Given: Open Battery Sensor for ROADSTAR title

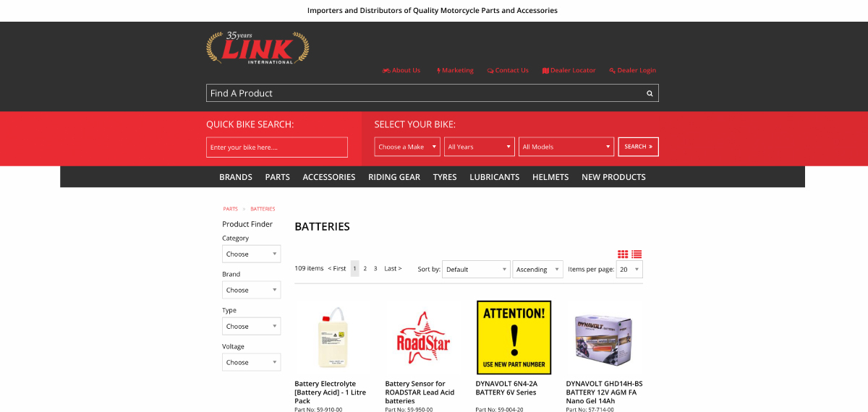Looking at the screenshot, I should [x=420, y=392].
